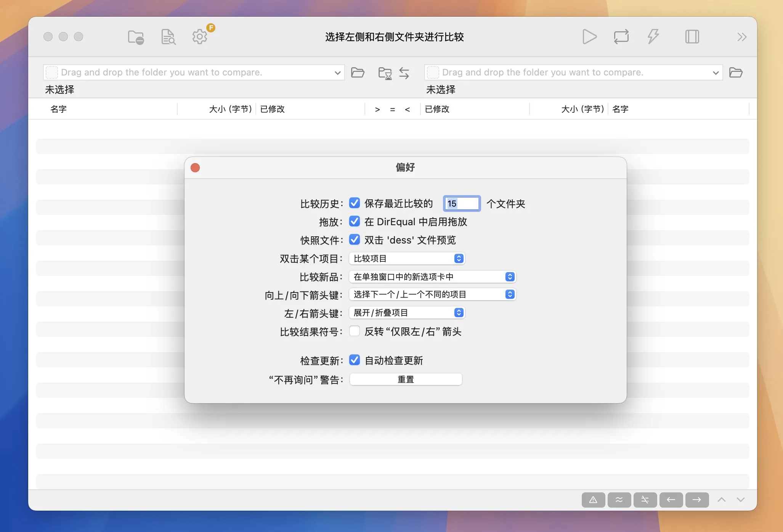Click the folder snapshot icon between the paths
Screen dimensions: 783x532
(385, 73)
